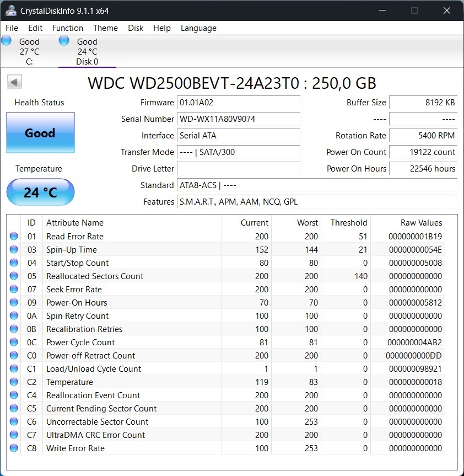The height and width of the screenshot is (476, 464).
Task: Click status dot beside Temperature attribute C2
Action: point(13,381)
